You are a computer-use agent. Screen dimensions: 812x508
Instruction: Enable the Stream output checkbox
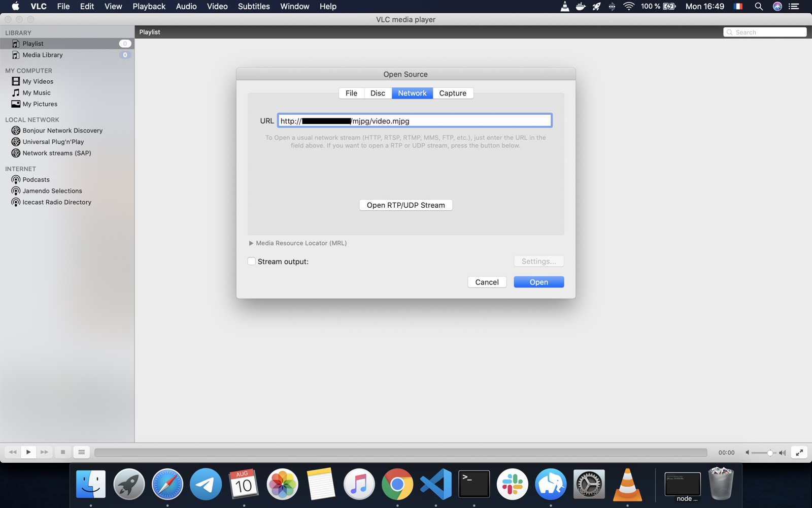(252, 261)
